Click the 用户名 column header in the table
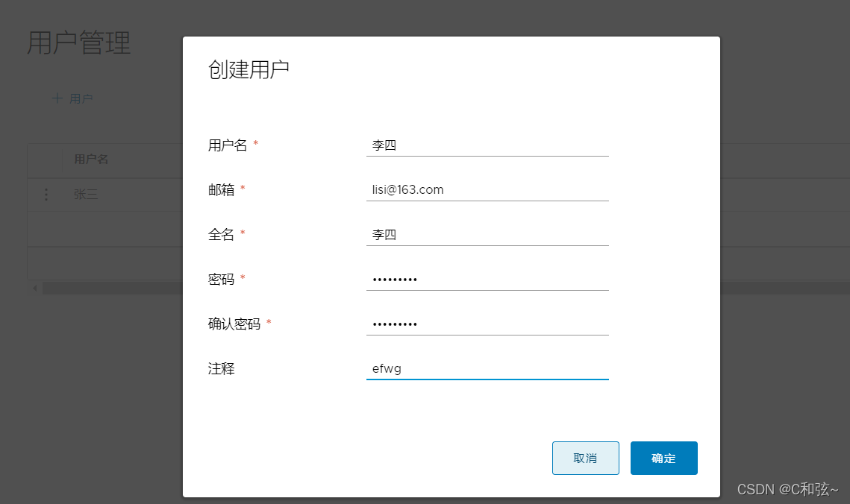 point(91,160)
